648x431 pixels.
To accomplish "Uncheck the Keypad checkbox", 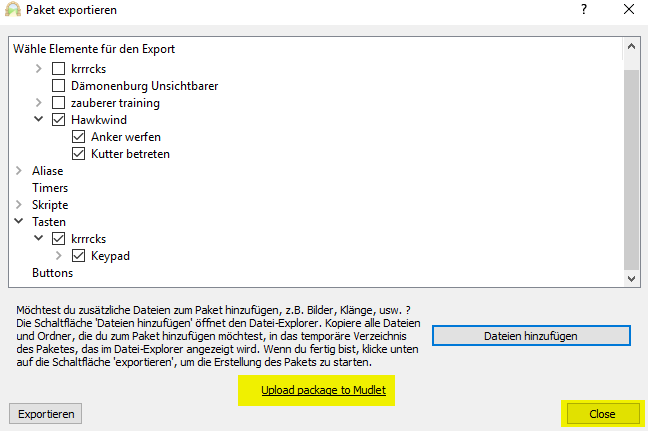I will 79,256.
